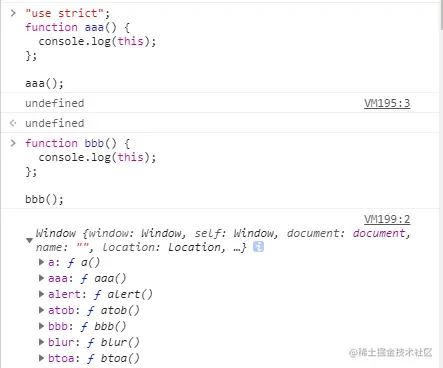
Task: Click the input prompt chevron beside "use strict"
Action: (x=13, y=13)
